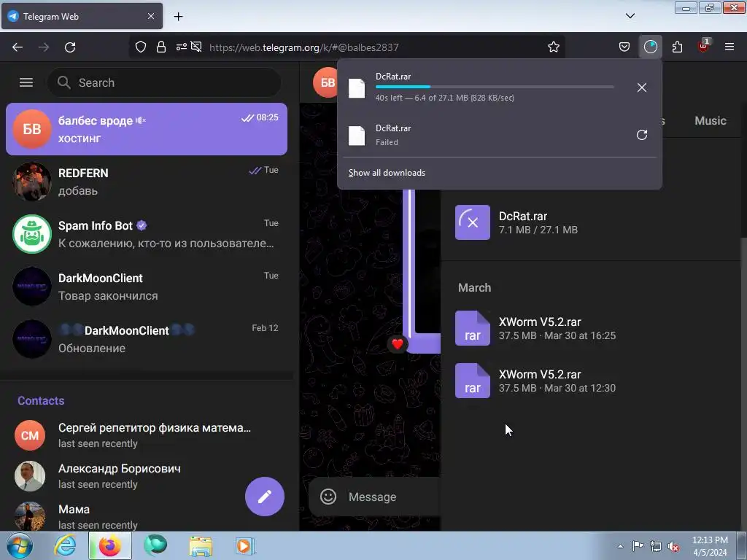This screenshot has width=747, height=560.
Task: Open DarkMoonClient chat saying Товар закончился
Action: pyautogui.click(x=146, y=286)
